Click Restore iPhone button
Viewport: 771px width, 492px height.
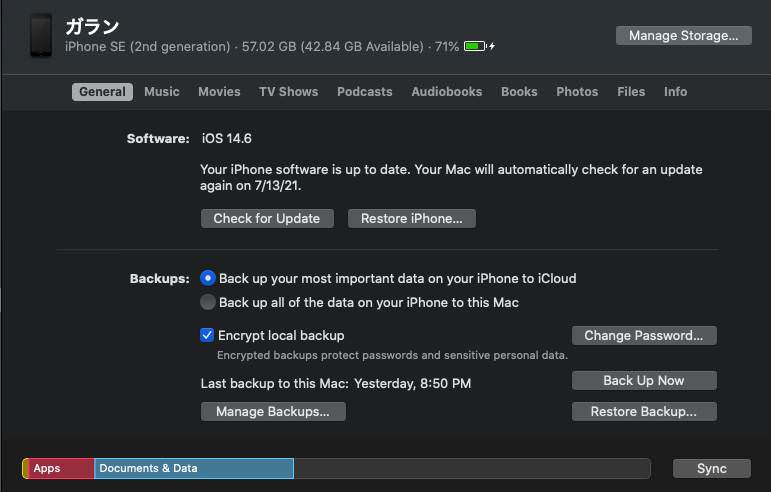(412, 219)
